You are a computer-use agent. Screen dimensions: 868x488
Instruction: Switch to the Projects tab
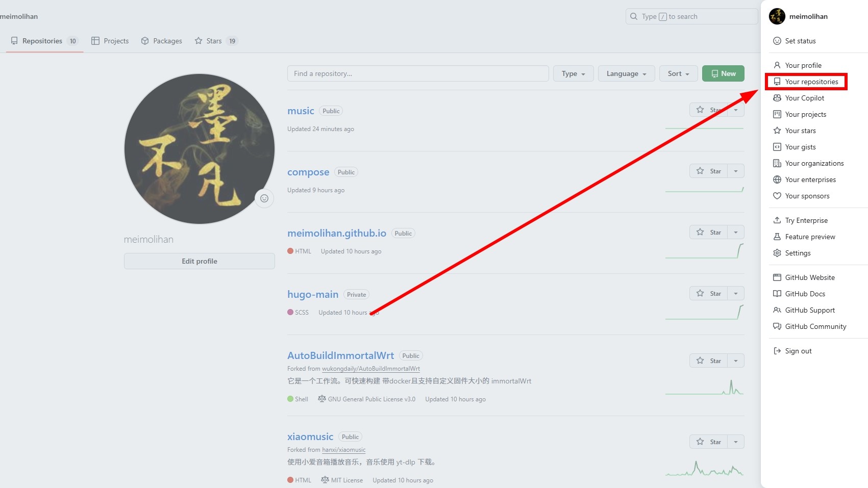click(110, 41)
